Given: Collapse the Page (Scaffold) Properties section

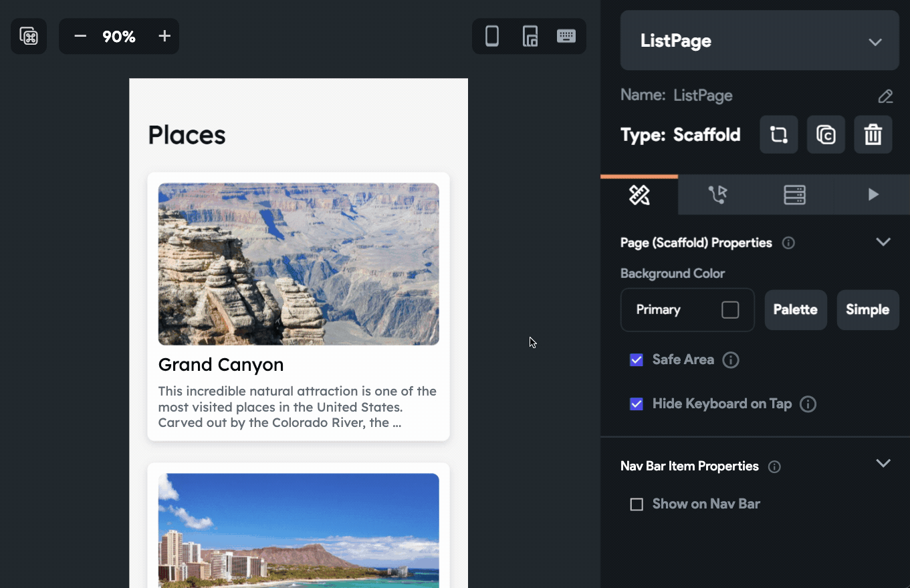Looking at the screenshot, I should (883, 242).
